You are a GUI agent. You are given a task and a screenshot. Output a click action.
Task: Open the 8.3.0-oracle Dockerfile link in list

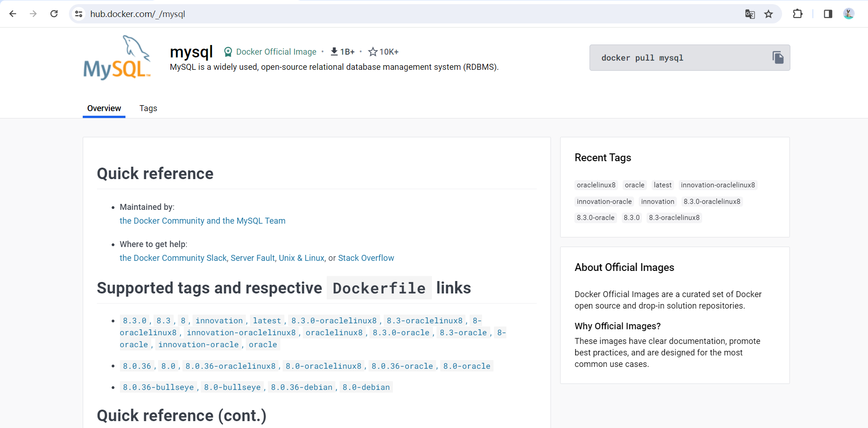tap(401, 332)
